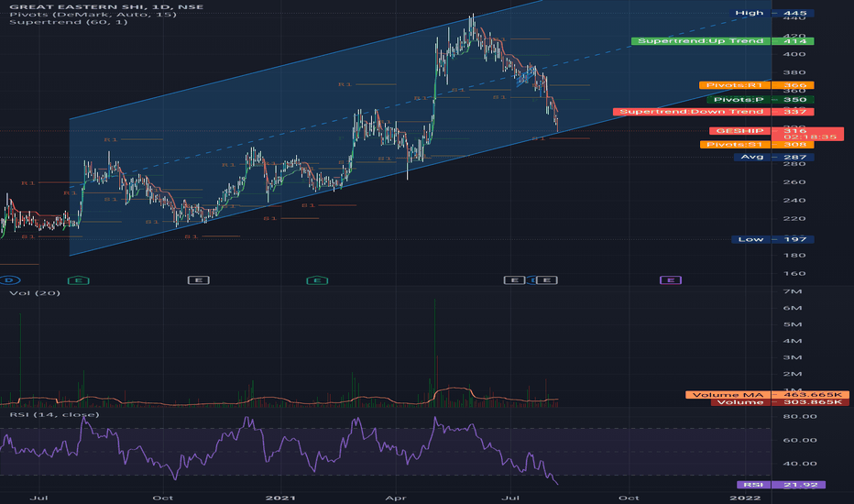The width and height of the screenshot is (854, 504).
Task: Click the Supertrend:Up Trend 414 label
Action: tap(722, 41)
